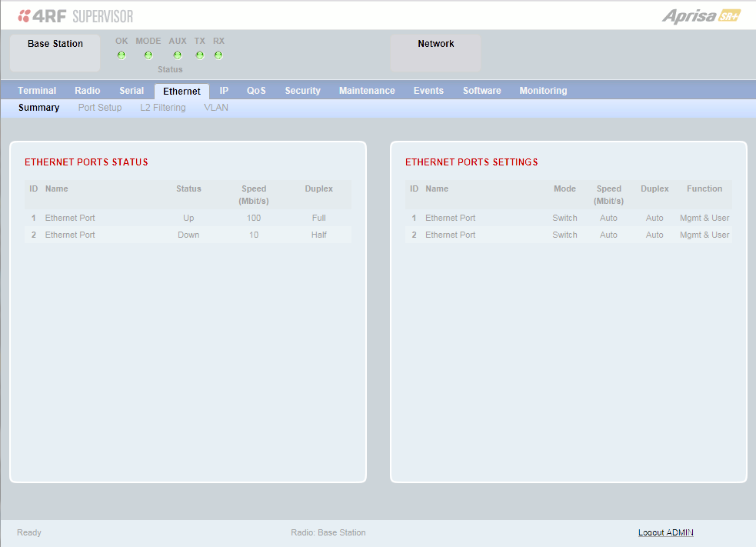Click the 'Switch' mode of port 2

click(565, 235)
